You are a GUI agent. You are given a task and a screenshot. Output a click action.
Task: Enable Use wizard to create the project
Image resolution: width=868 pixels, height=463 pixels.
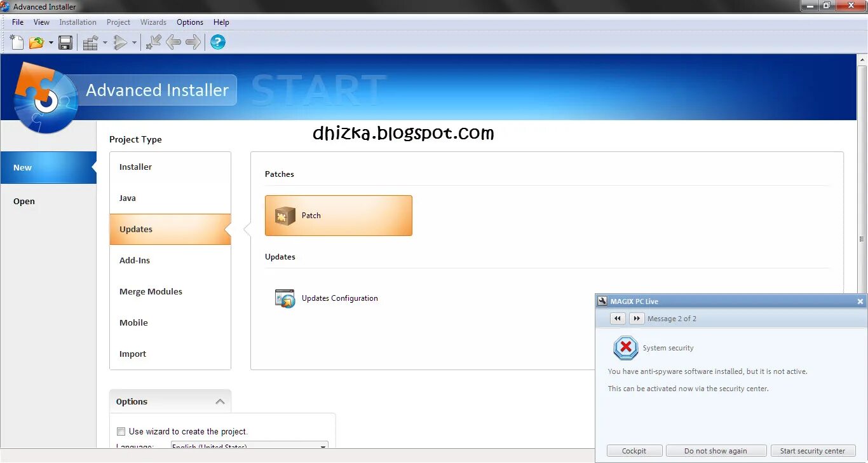pyautogui.click(x=121, y=431)
